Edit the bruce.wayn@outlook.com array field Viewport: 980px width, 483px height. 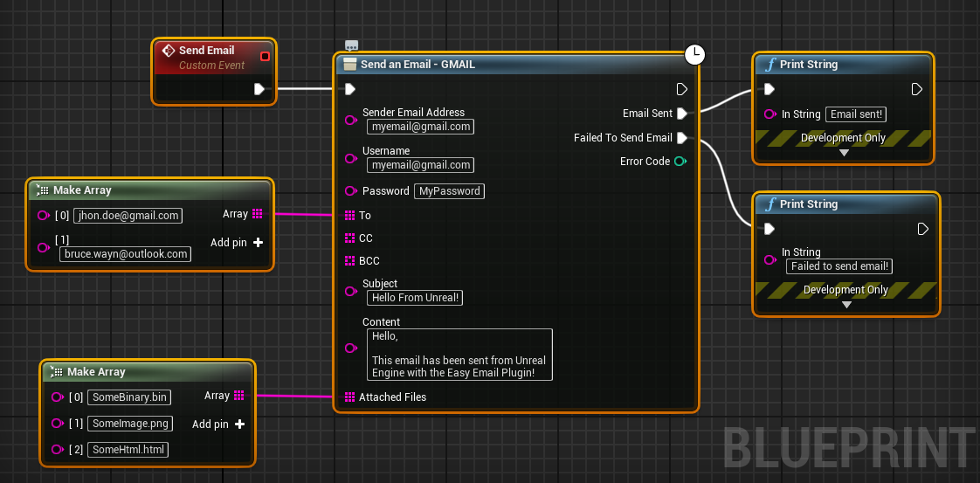(125, 254)
